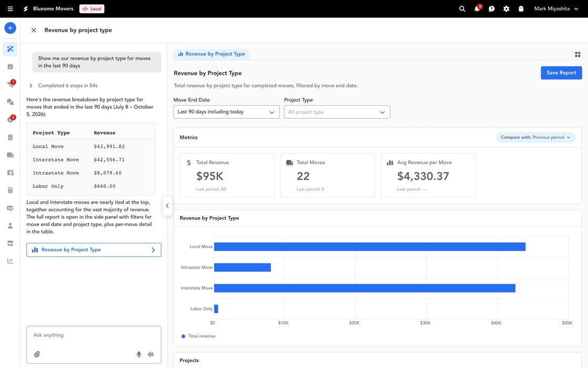588x368 pixels.
Task: Open Move End Date dropdown
Action: point(226,112)
